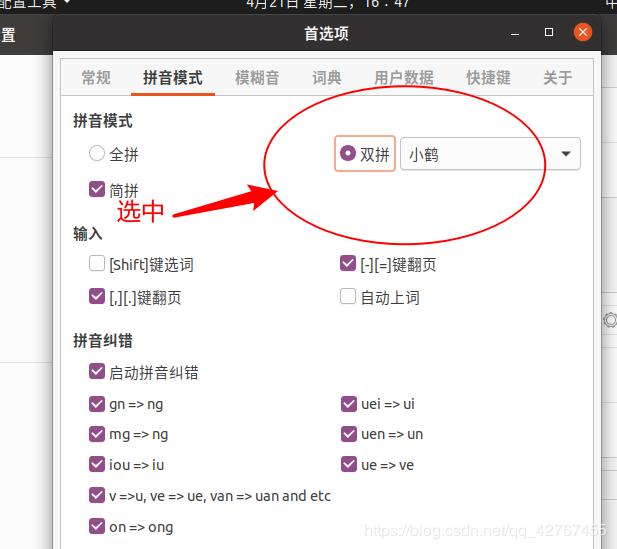
Task: Toggle the 自动上词 checkbox
Action: pyautogui.click(x=348, y=296)
